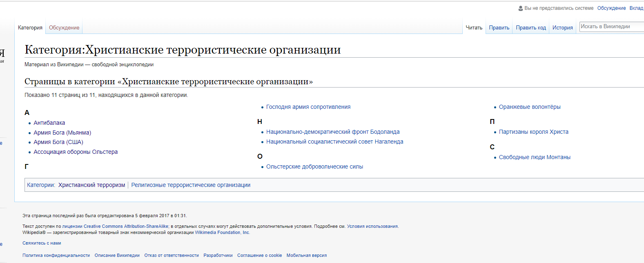Click the Страницы в категории section heading
Image resolution: width=644 pixels, height=263 pixels.
[x=169, y=81]
